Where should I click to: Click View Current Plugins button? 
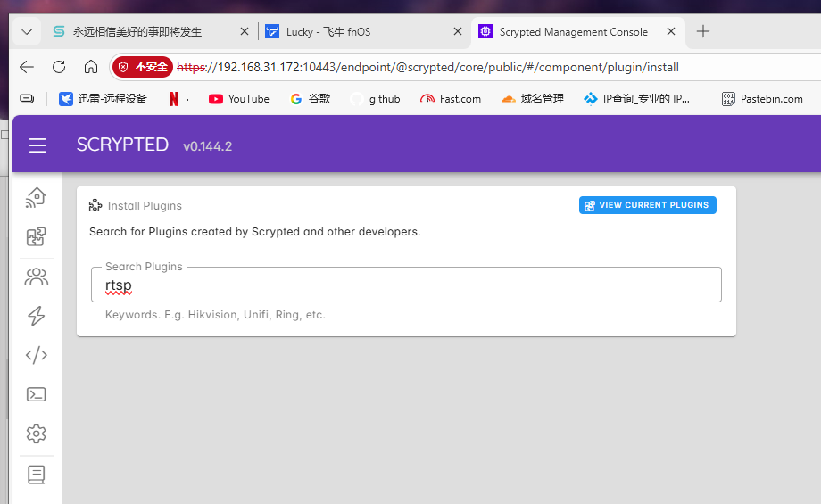648,205
